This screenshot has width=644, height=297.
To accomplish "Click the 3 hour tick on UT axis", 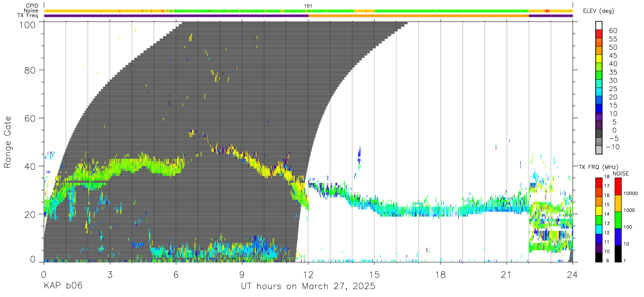I will [x=110, y=274].
